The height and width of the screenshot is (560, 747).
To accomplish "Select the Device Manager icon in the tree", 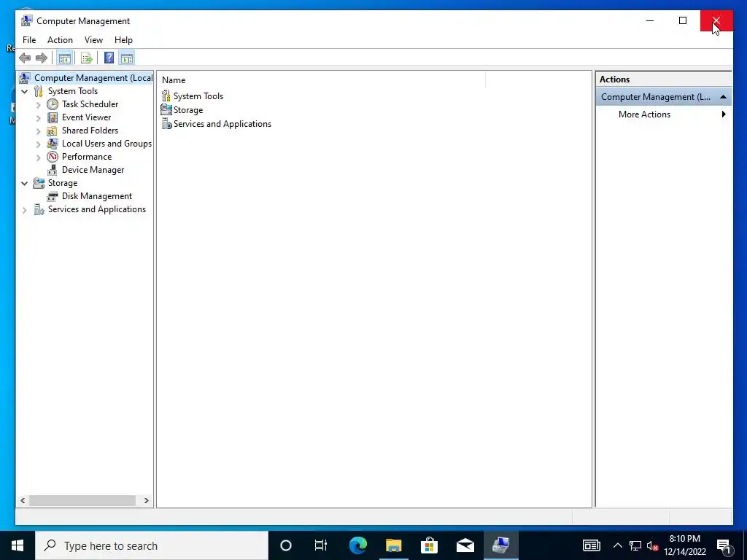I will pos(53,170).
